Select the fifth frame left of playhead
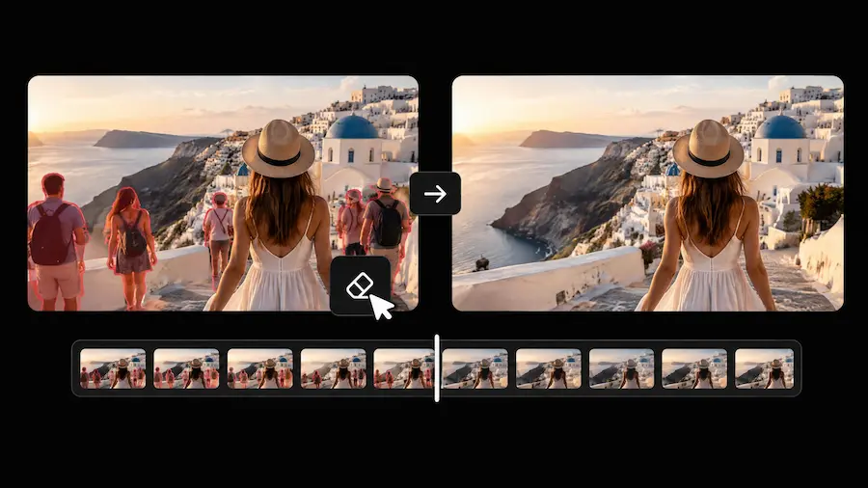 pyautogui.click(x=404, y=368)
